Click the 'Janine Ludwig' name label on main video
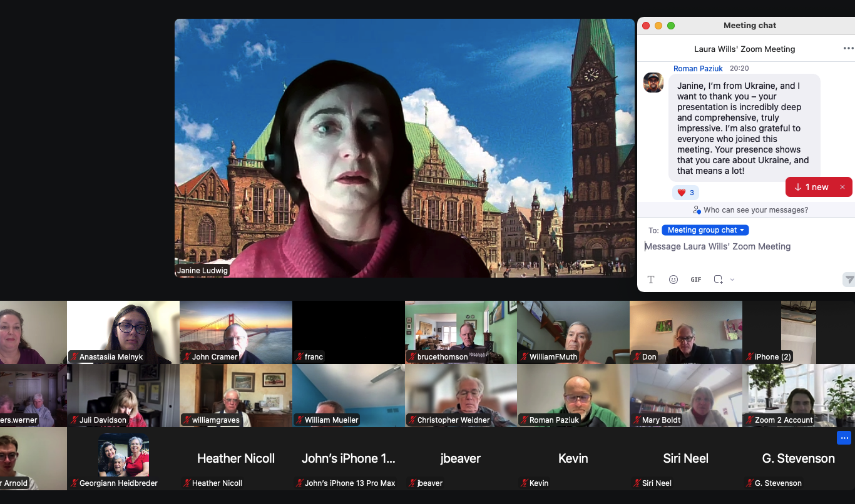 point(202,271)
